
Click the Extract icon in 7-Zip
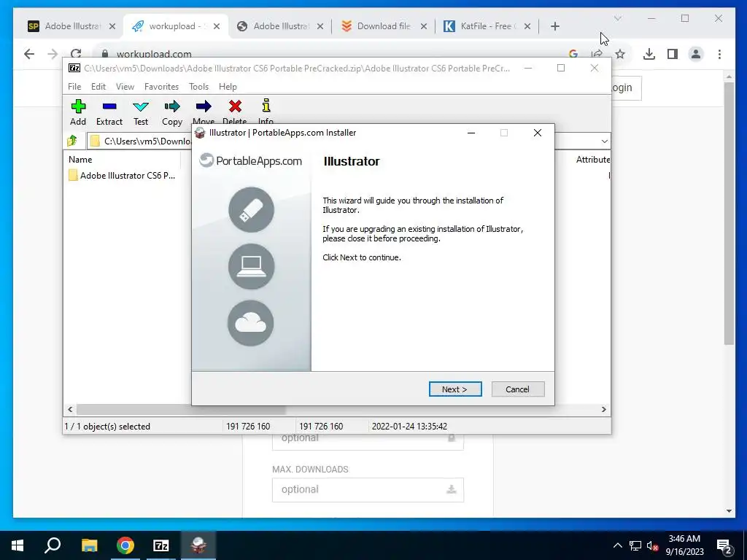tap(109, 112)
